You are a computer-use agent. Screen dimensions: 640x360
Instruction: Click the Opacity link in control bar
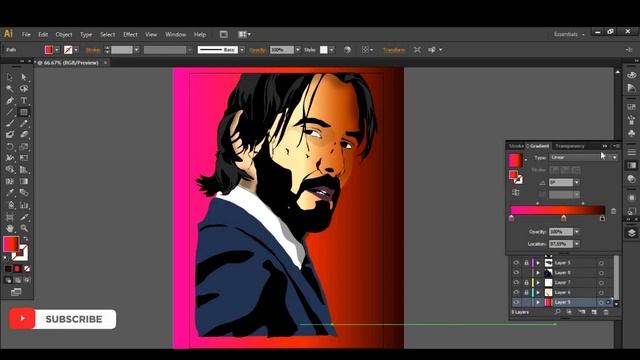click(258, 50)
